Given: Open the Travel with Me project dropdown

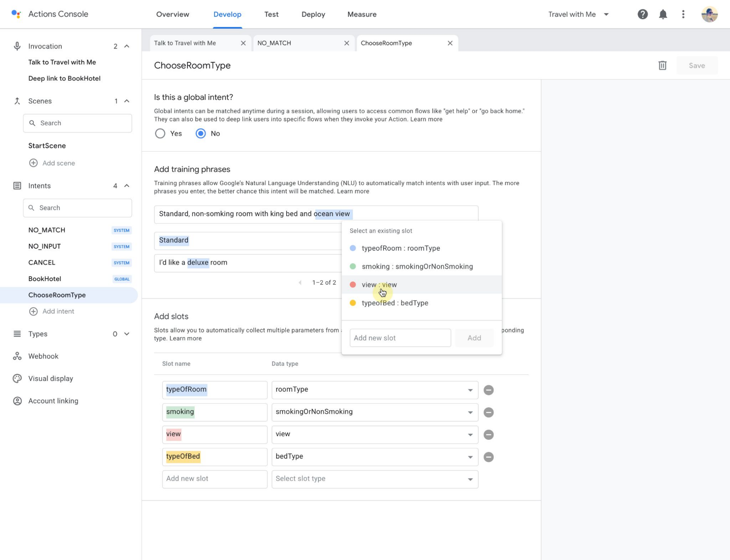Looking at the screenshot, I should [578, 14].
